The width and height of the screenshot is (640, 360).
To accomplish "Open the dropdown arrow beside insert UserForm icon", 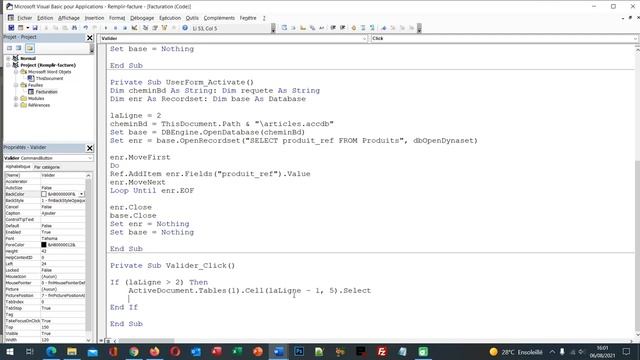I will click(x=28, y=28).
